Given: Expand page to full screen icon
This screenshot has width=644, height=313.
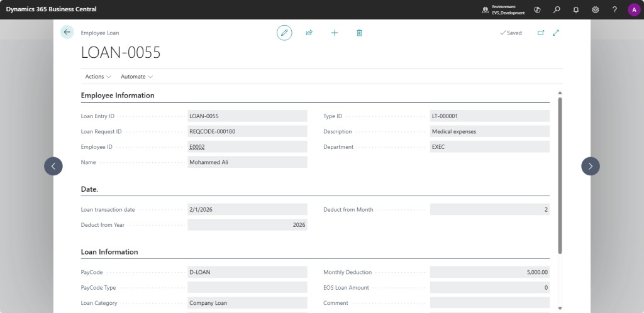Looking at the screenshot, I should pyautogui.click(x=556, y=33).
